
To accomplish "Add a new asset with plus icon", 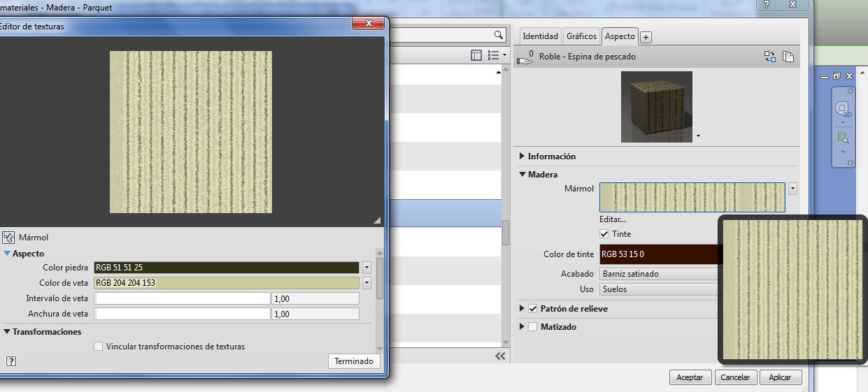I will pyautogui.click(x=646, y=37).
